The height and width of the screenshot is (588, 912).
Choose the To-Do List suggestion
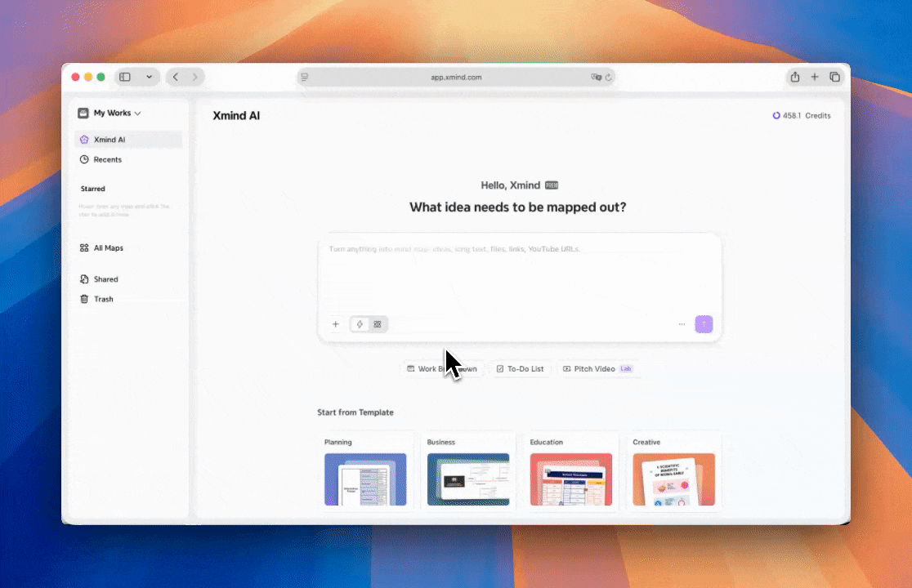520,369
